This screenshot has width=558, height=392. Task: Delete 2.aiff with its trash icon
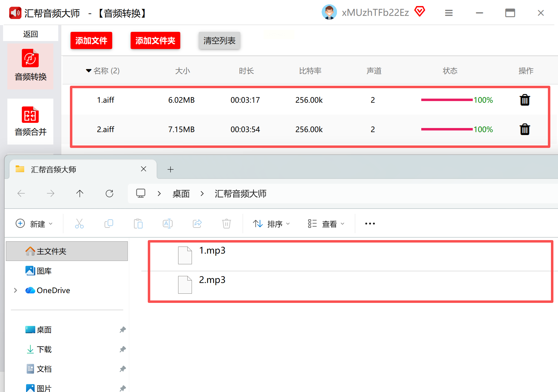[525, 130]
